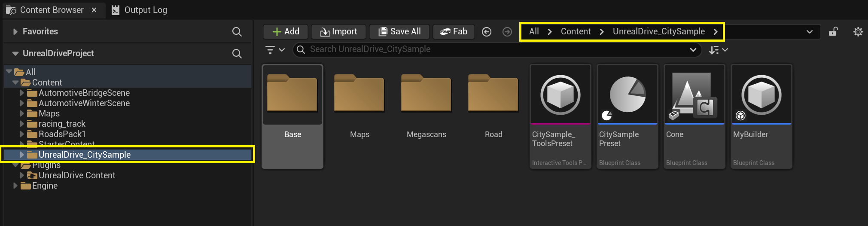
Task: Expand the AutomotiveBridgeScene tree arrow
Action: point(22,93)
